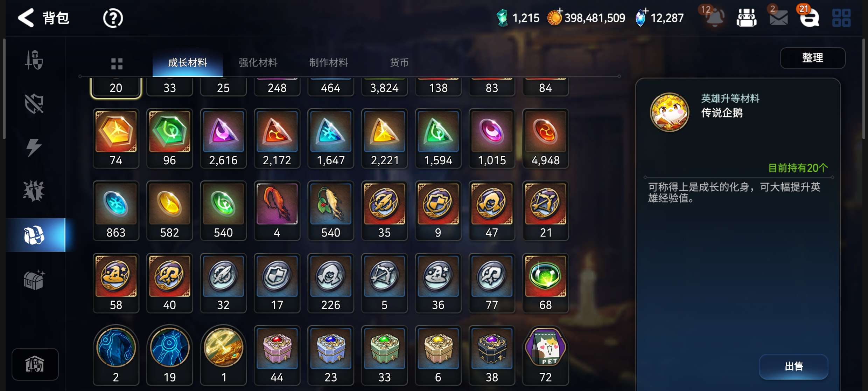Click the 整理 sort button
Screen dimensions: 868x391
(x=813, y=58)
